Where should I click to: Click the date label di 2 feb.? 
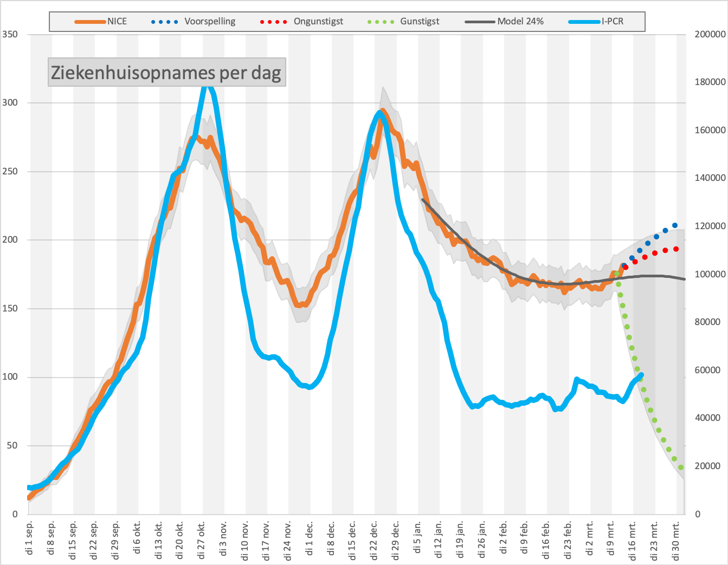pos(504,538)
